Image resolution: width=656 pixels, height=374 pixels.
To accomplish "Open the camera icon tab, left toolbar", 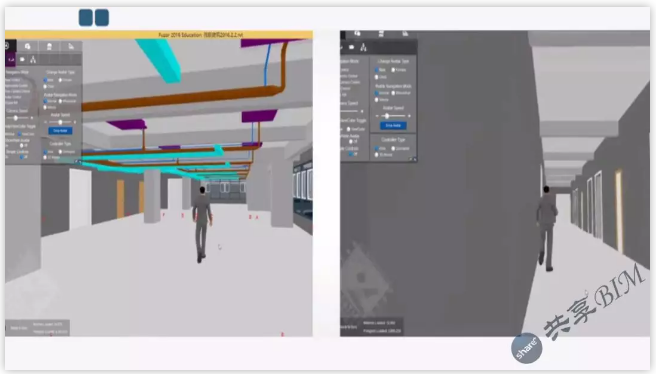I will point(22,59).
